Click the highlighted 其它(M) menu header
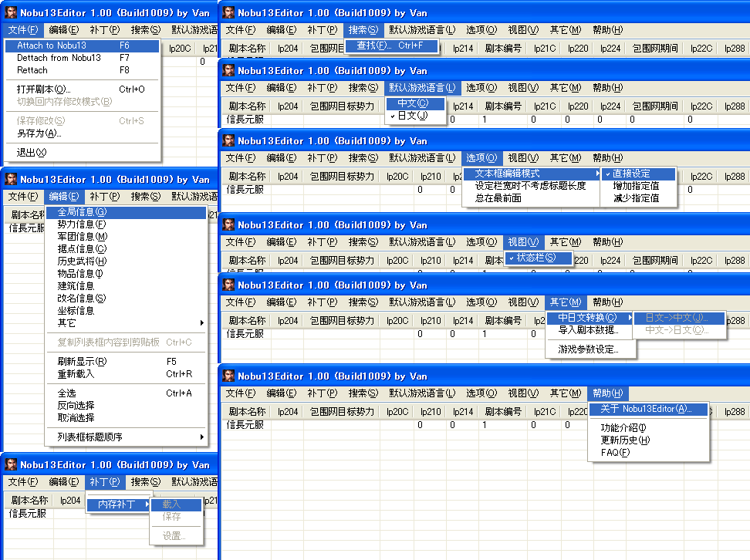This screenshot has width=750, height=560. click(x=566, y=302)
